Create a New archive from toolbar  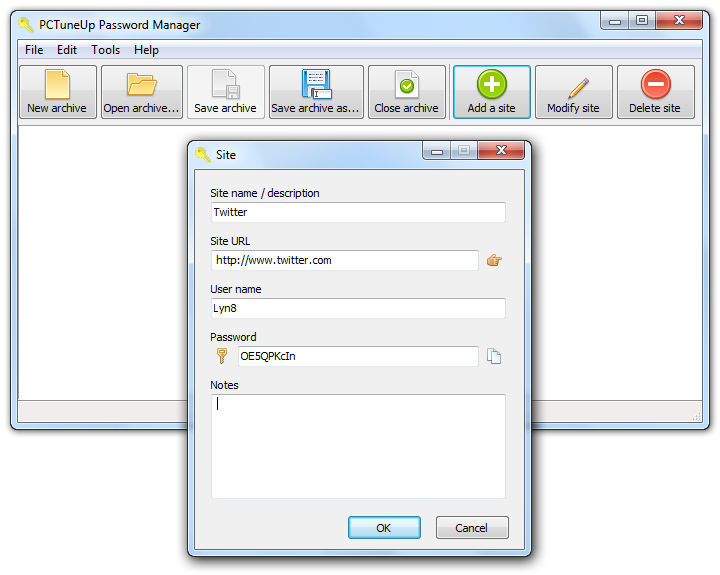point(58,92)
